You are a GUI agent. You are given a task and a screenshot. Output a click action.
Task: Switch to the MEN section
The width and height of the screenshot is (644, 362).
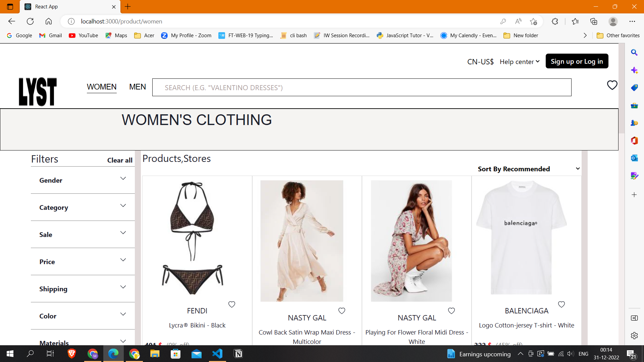pyautogui.click(x=138, y=87)
